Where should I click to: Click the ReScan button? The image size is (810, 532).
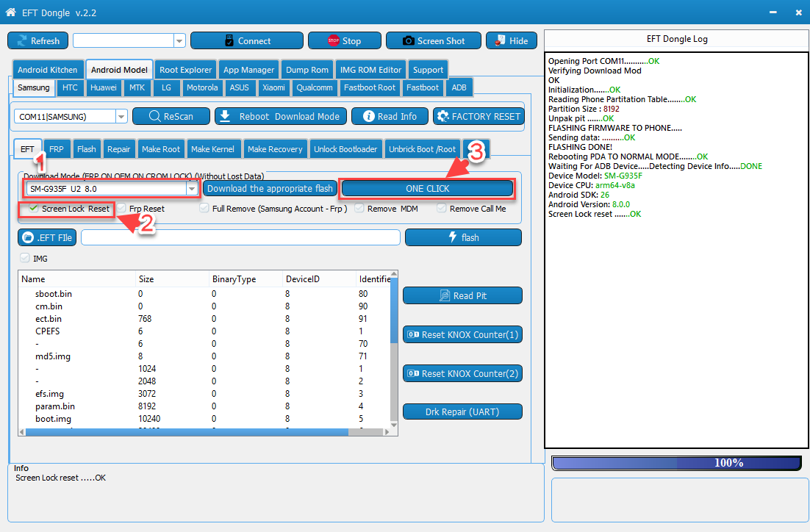click(x=171, y=116)
